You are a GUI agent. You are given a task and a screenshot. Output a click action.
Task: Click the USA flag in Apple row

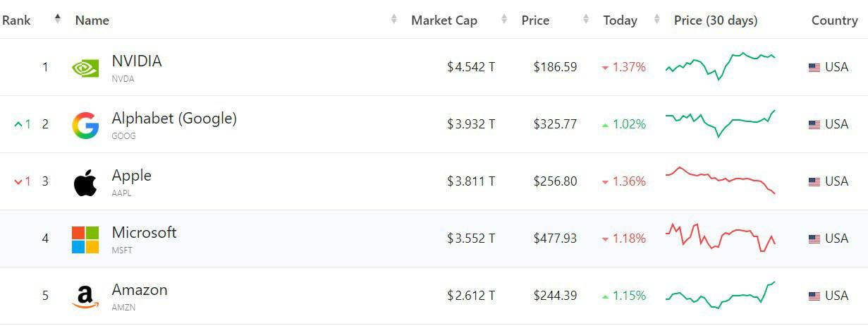pyautogui.click(x=814, y=182)
